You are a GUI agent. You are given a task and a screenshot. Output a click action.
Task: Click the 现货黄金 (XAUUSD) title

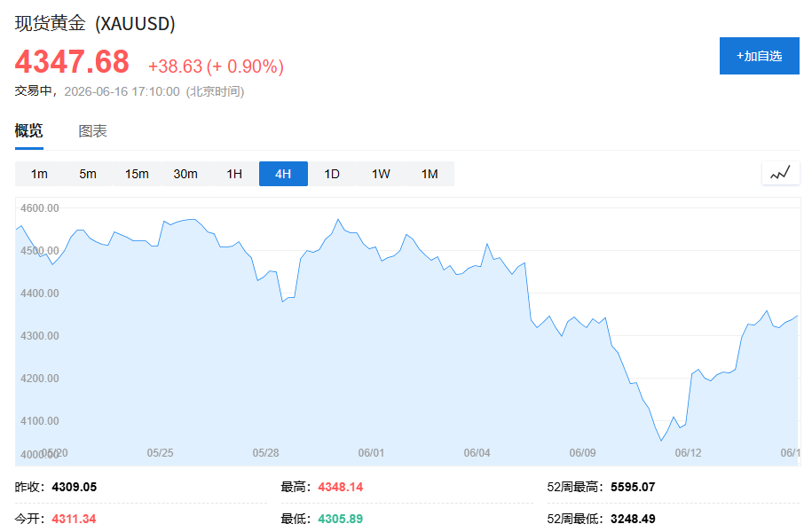95,23
